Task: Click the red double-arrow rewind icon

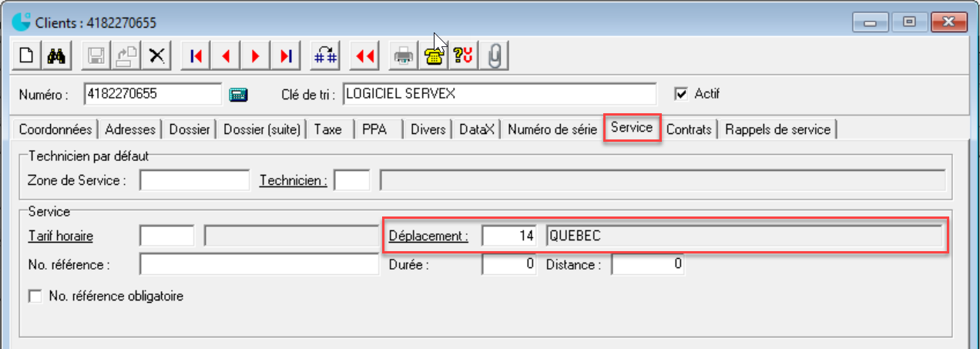Action: click(364, 55)
